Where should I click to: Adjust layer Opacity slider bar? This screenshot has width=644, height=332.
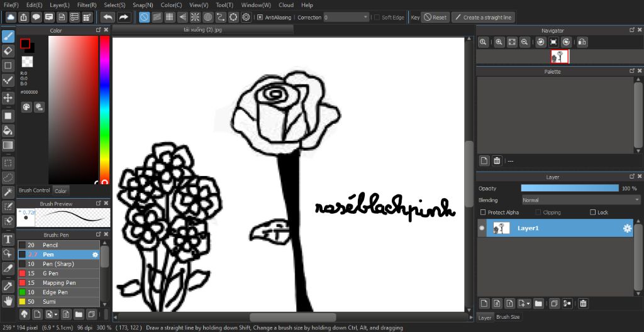pos(570,188)
